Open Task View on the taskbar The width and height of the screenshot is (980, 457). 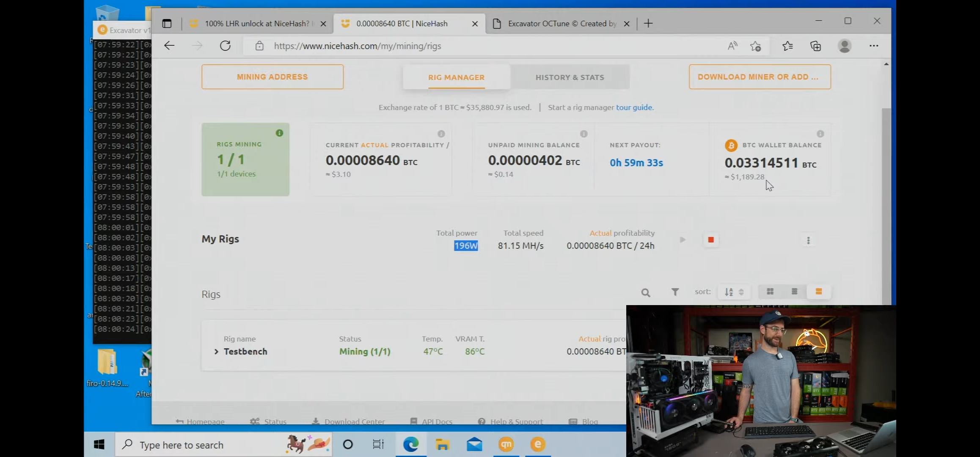click(378, 444)
